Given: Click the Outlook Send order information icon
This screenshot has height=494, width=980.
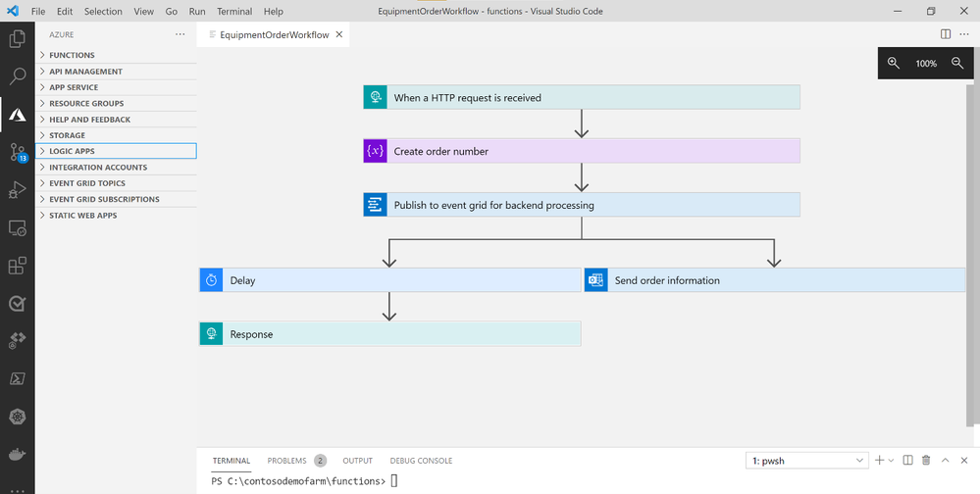Looking at the screenshot, I should (x=596, y=280).
